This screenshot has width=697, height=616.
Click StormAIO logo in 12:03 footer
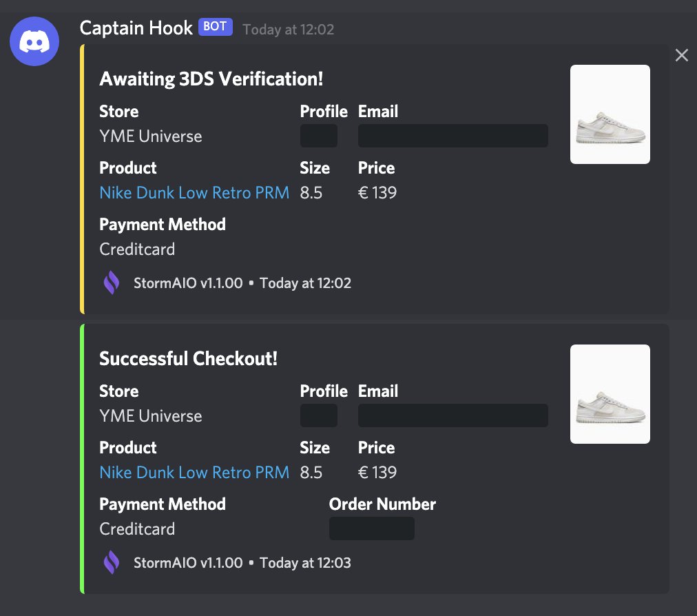tap(112, 563)
